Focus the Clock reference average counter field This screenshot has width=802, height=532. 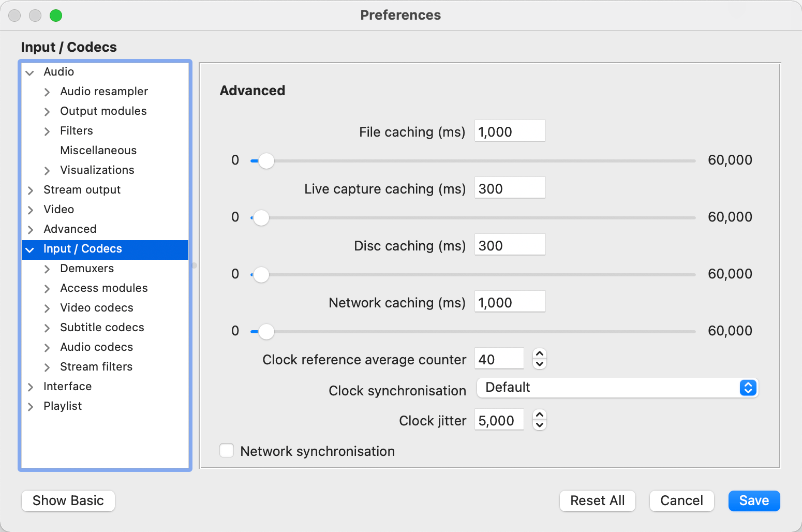(x=499, y=359)
